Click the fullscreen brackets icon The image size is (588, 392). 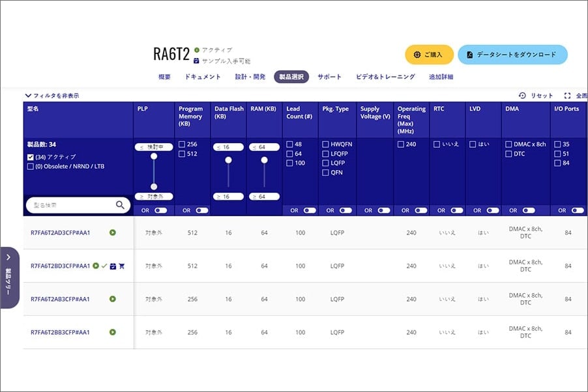point(567,96)
